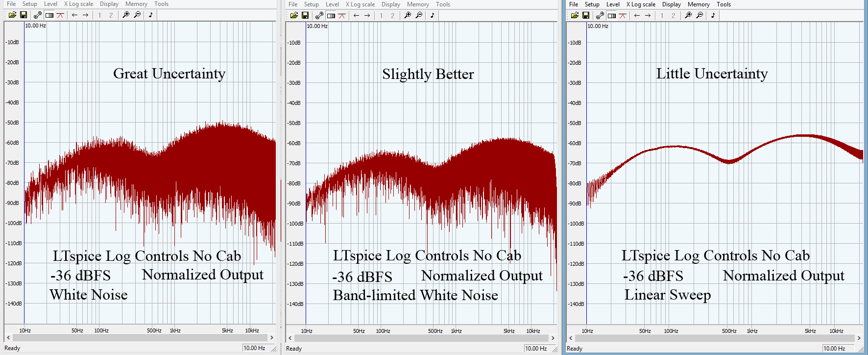Select memory 2 icon in Slightly Better window
868x355 pixels.
coord(393,15)
